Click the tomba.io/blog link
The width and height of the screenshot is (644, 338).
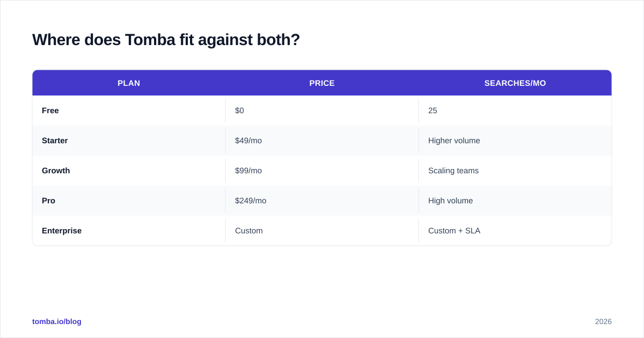(57, 321)
